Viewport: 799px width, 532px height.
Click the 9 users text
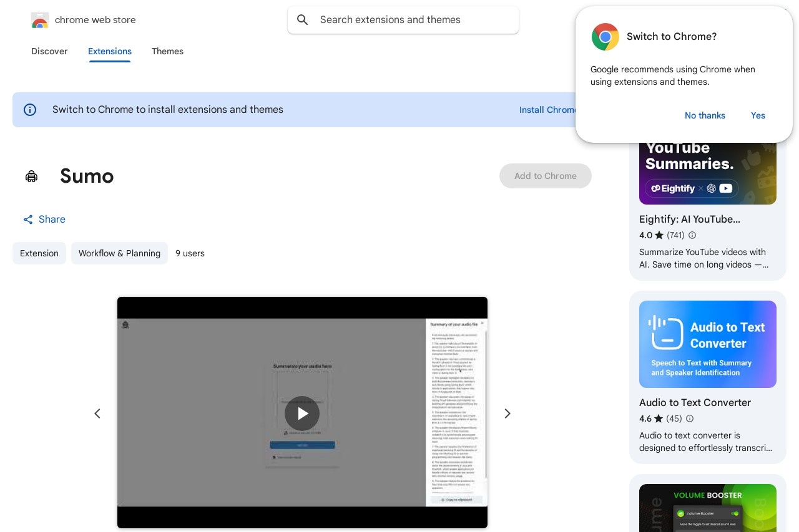190,253
